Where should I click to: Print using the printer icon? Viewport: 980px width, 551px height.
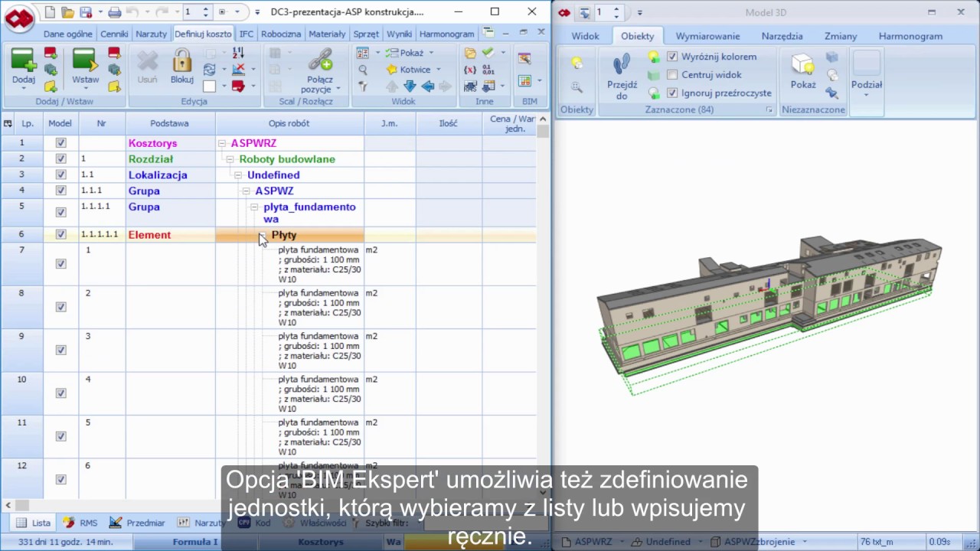[115, 12]
